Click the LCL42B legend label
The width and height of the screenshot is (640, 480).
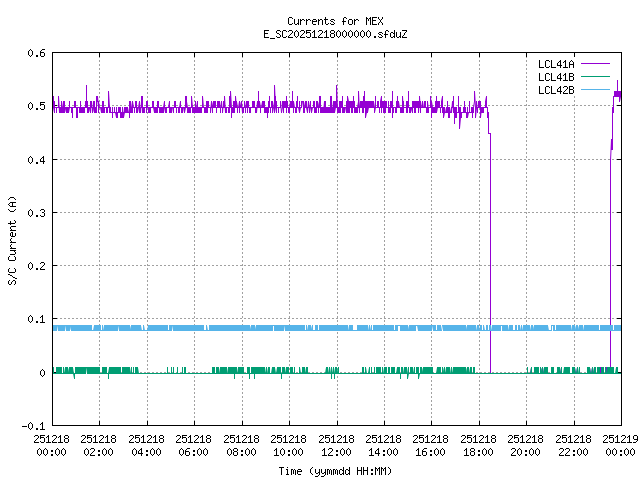[555, 90]
